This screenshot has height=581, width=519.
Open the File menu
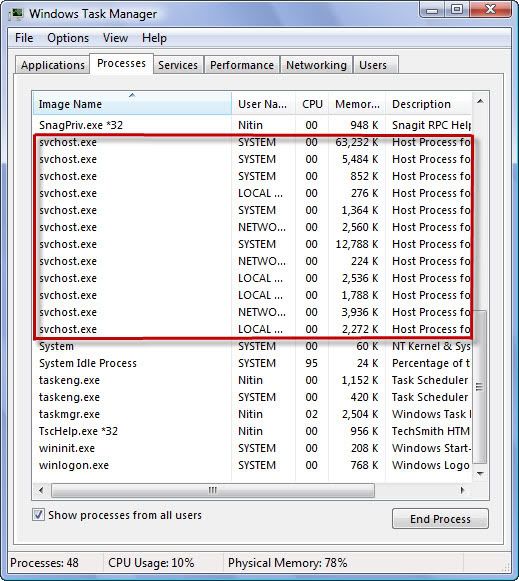pyautogui.click(x=24, y=38)
